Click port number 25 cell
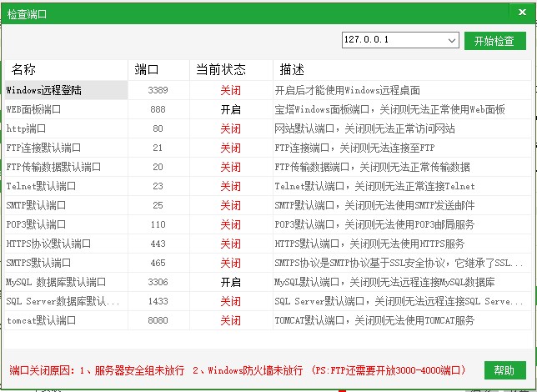Viewport: 537px width, 392px height. click(x=158, y=206)
